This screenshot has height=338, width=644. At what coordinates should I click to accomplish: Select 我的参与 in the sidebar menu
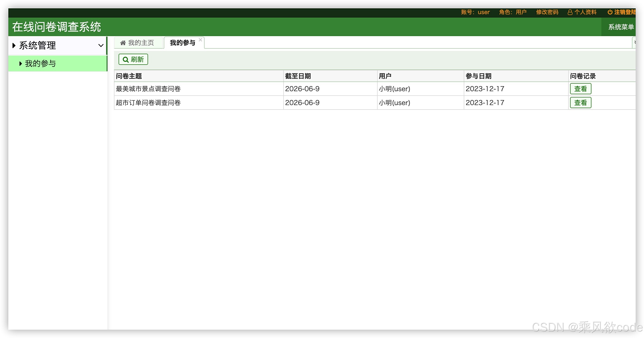coord(40,63)
